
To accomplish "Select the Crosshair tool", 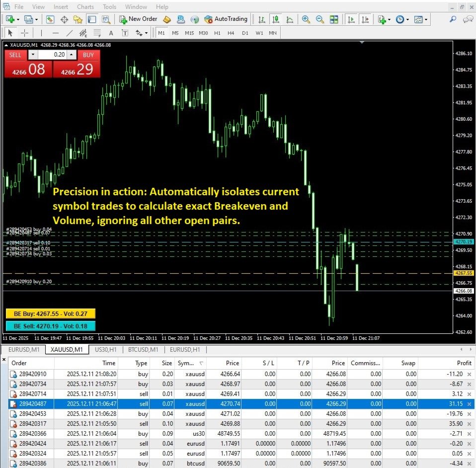I will coord(25,33).
